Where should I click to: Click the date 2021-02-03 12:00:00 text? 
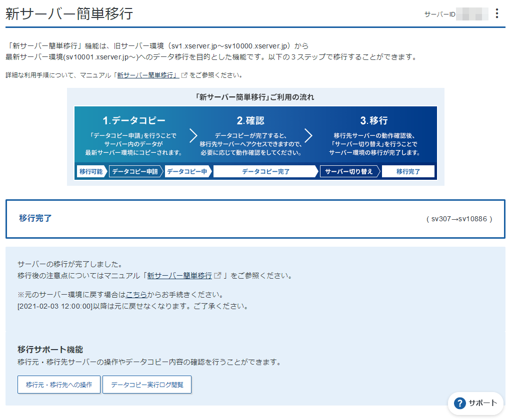coord(55,306)
